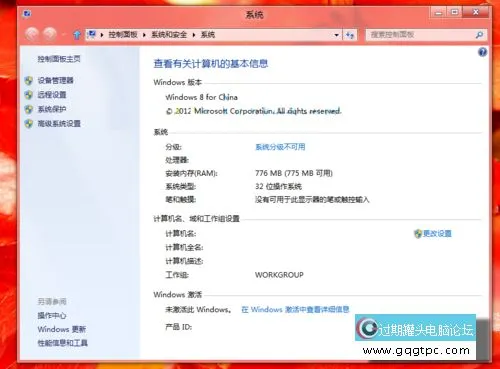This screenshot has height=369, width=500.
Task: Open 控制面板主页 link
Action: pyautogui.click(x=59, y=59)
